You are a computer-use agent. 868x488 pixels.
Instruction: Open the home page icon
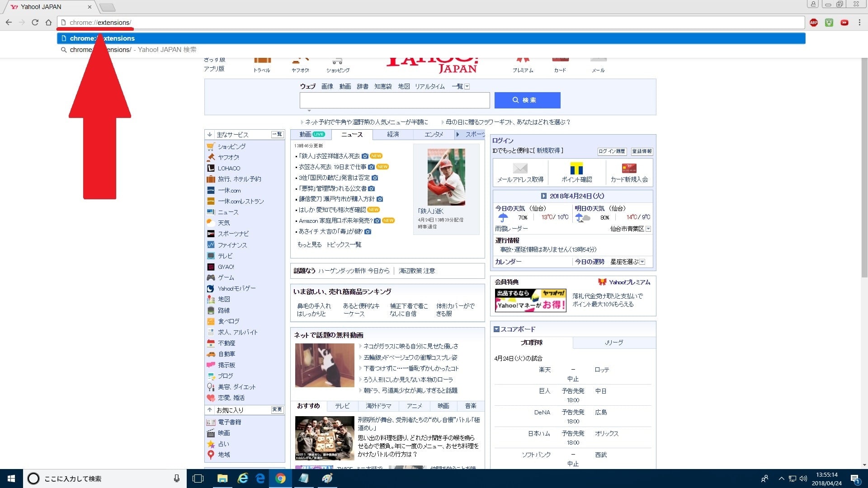48,22
